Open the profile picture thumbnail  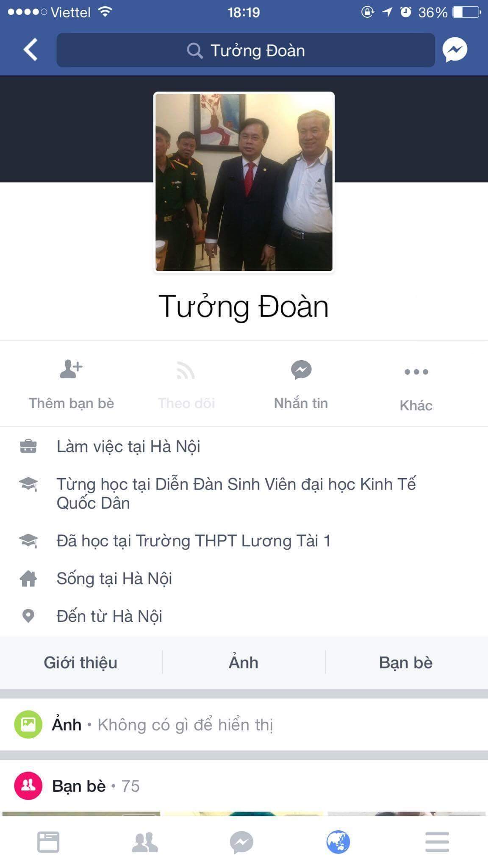tap(244, 182)
